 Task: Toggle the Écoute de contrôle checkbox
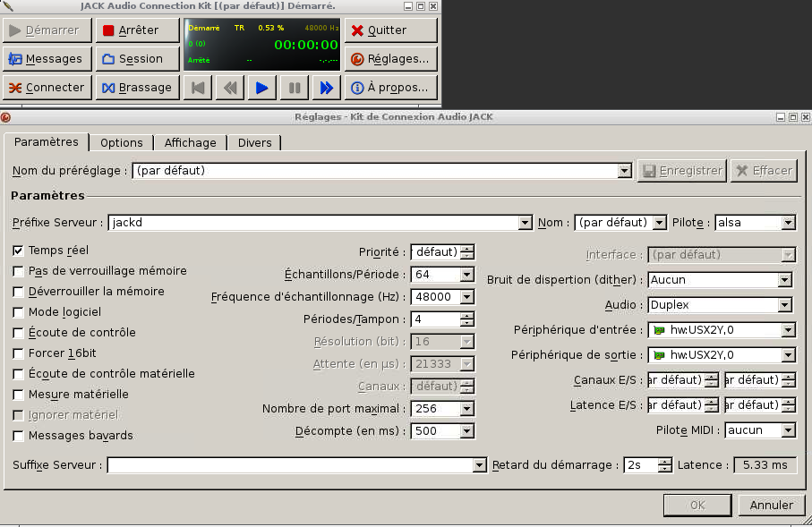(18, 333)
